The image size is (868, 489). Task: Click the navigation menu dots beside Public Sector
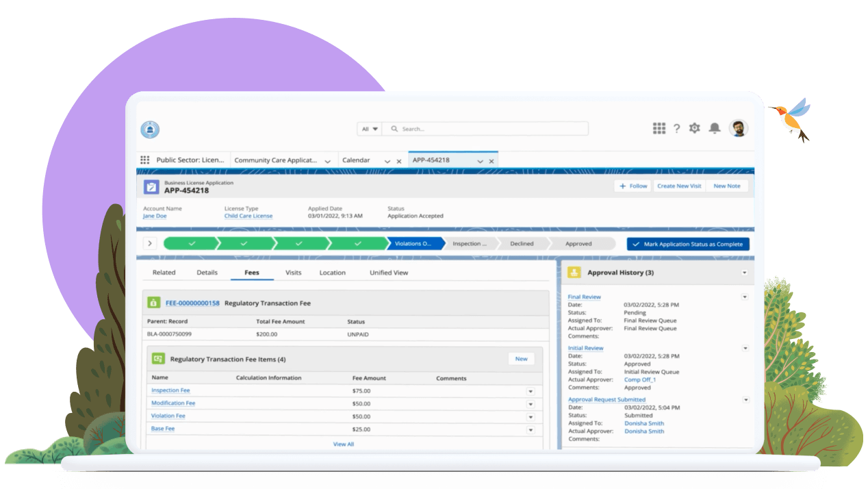click(145, 160)
